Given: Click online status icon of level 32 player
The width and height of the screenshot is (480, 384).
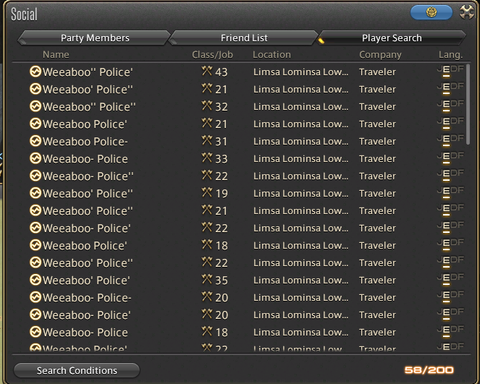Looking at the screenshot, I should pyautogui.click(x=35, y=106).
